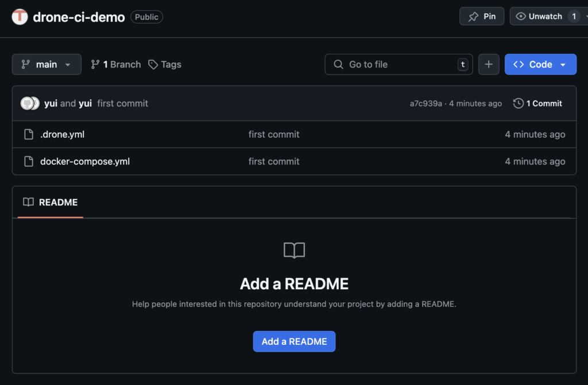Image resolution: width=588 pixels, height=385 pixels.
Task: Open the Tags list
Action: coord(165,64)
